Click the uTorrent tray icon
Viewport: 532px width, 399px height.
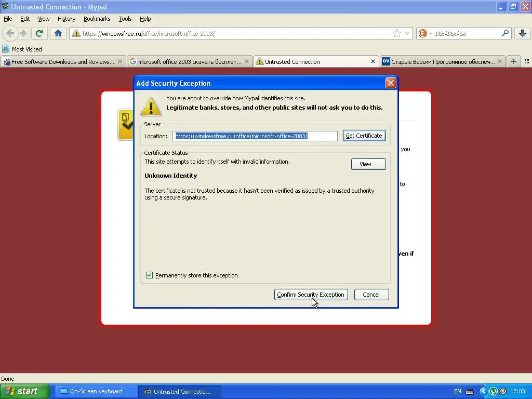494,392
